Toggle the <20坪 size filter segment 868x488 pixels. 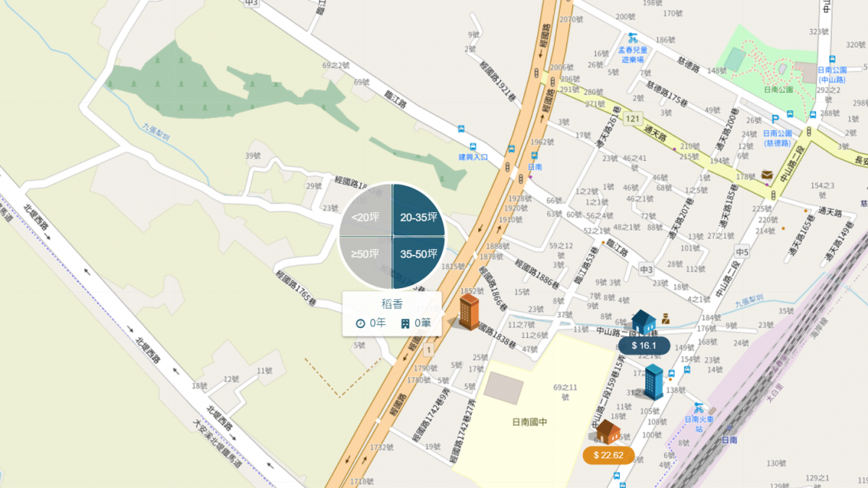click(x=367, y=216)
